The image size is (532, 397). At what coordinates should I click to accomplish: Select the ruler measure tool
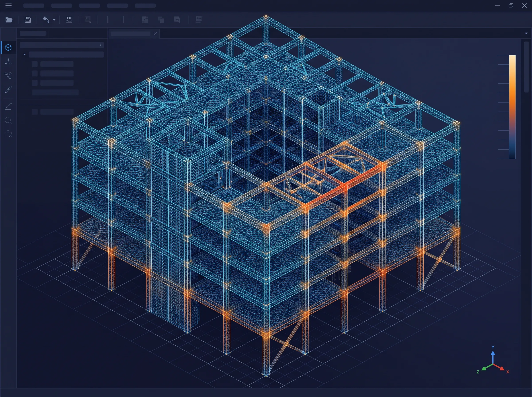point(8,90)
